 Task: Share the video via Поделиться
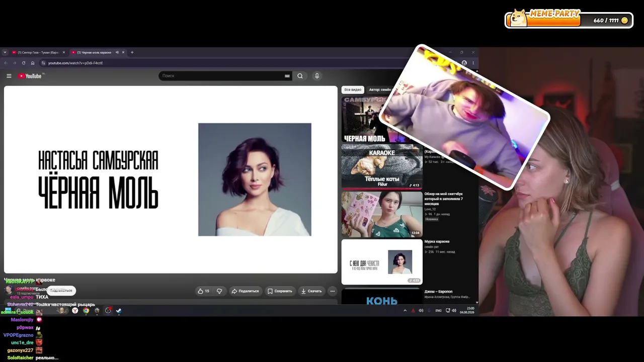point(245,291)
